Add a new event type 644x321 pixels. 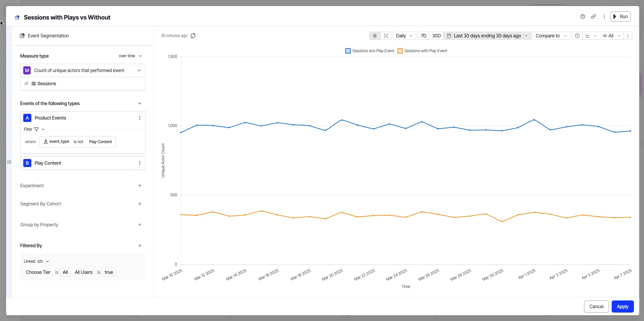click(x=140, y=103)
